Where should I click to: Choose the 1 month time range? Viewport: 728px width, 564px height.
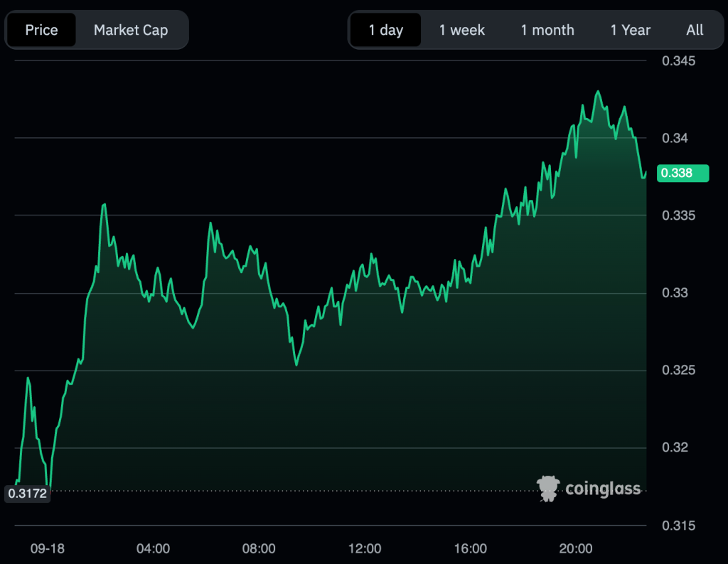(547, 30)
